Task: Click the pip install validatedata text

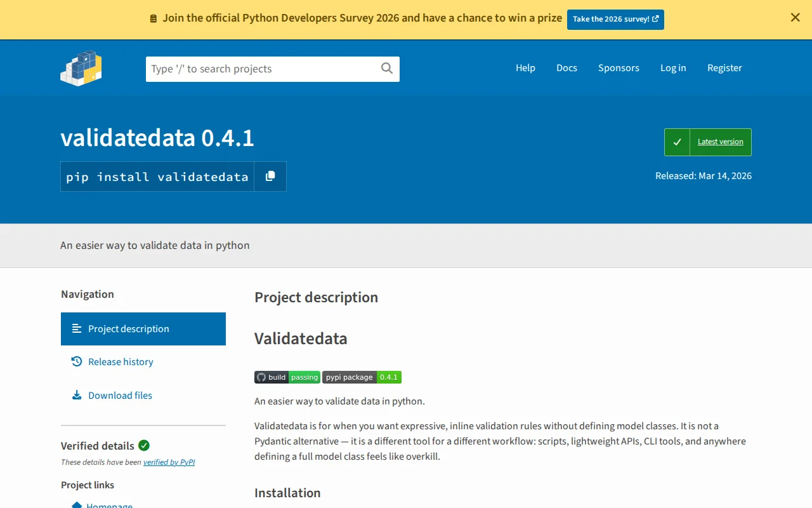Action: 157,177
